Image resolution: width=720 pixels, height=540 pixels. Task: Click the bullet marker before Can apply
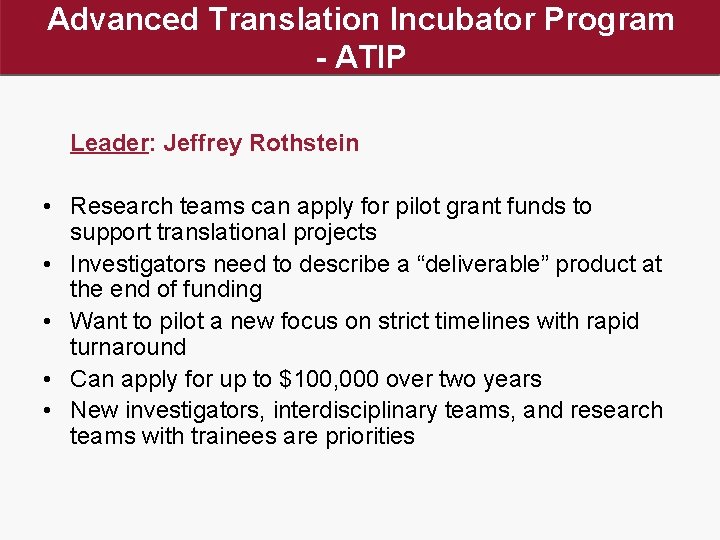tap(47, 380)
